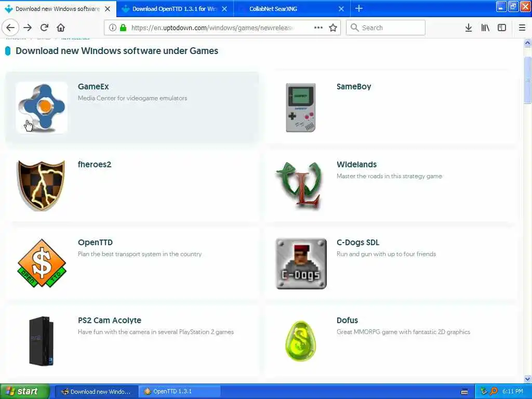532x399 pixels.
Task: Open the Dofus title link
Action: tap(347, 320)
